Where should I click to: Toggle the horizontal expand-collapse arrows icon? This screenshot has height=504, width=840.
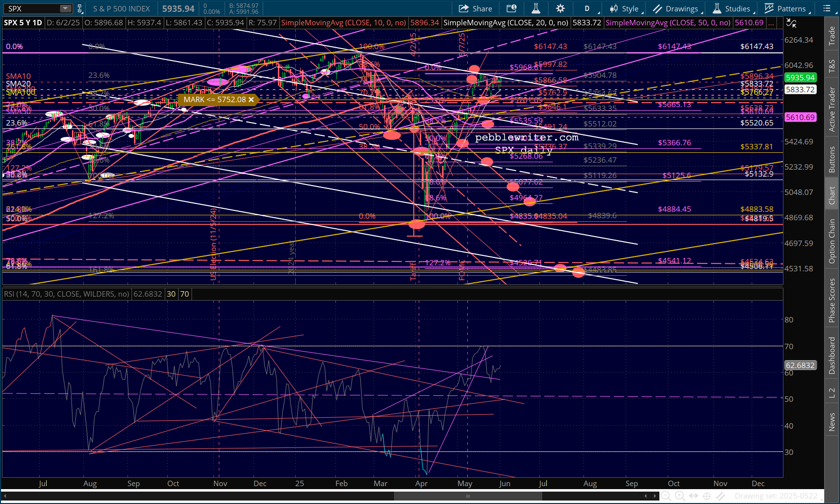coord(693,496)
